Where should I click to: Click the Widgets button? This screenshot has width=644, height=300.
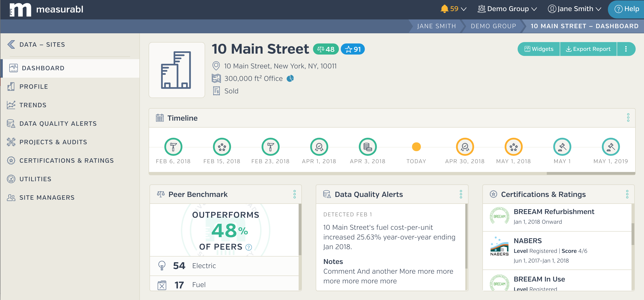[539, 49]
